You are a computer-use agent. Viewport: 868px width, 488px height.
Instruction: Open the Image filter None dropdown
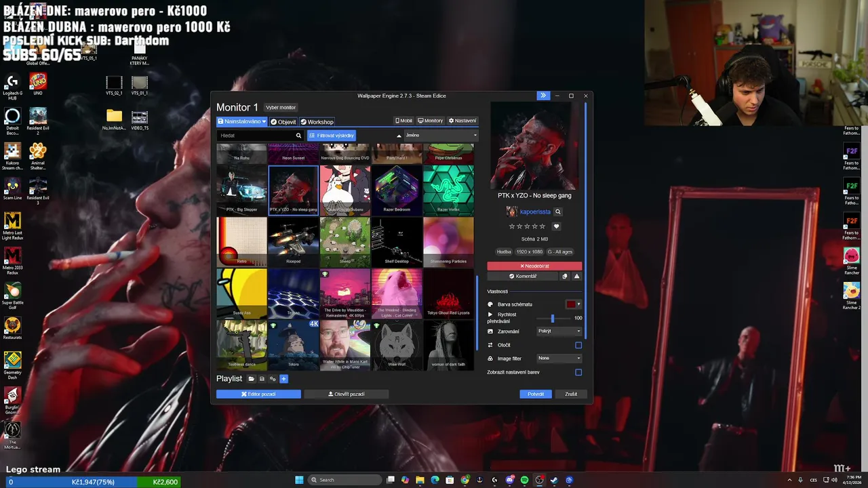point(559,358)
